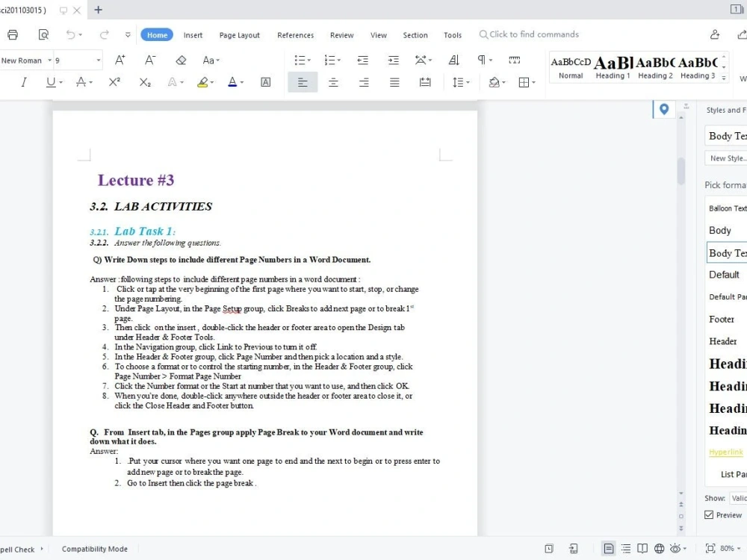This screenshot has width=747, height=560.
Task: Click the character border icon
Action: coord(266,82)
